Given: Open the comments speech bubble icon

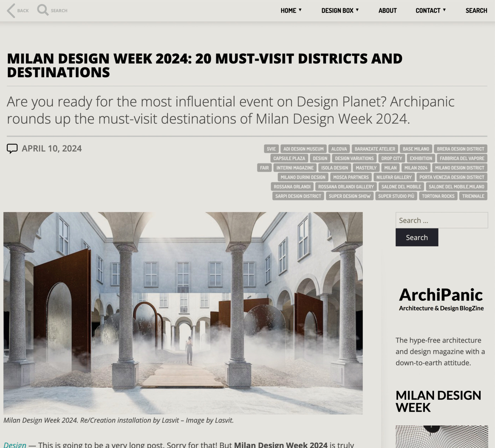Looking at the screenshot, I should point(12,148).
